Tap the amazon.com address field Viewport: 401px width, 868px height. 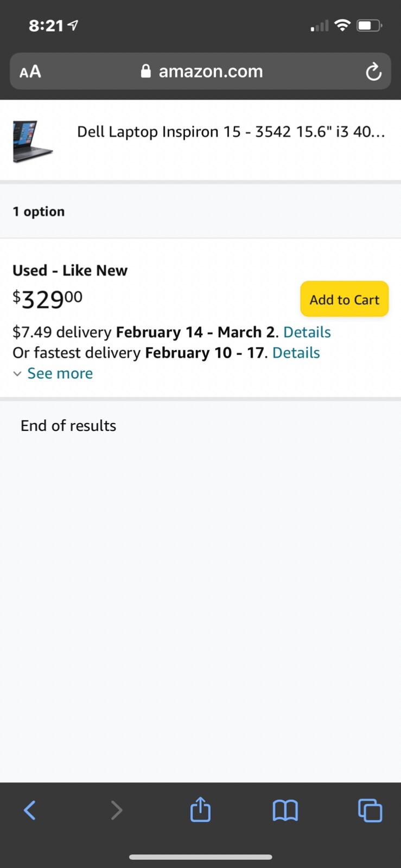click(200, 71)
